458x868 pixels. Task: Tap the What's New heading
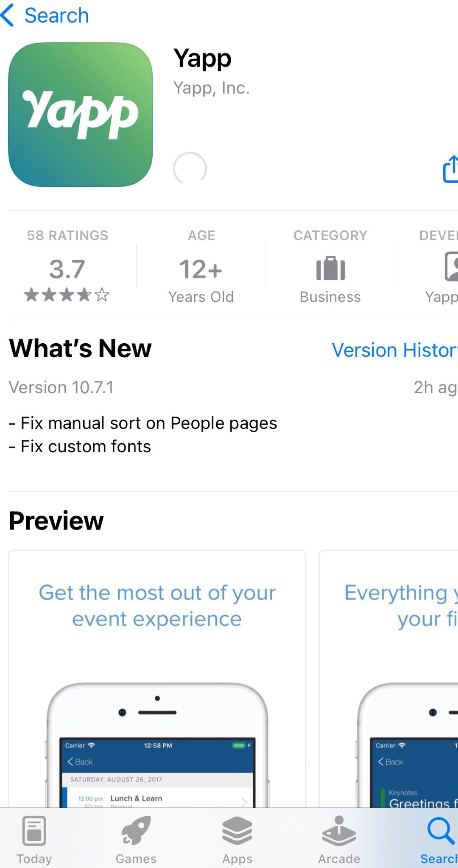(x=80, y=348)
